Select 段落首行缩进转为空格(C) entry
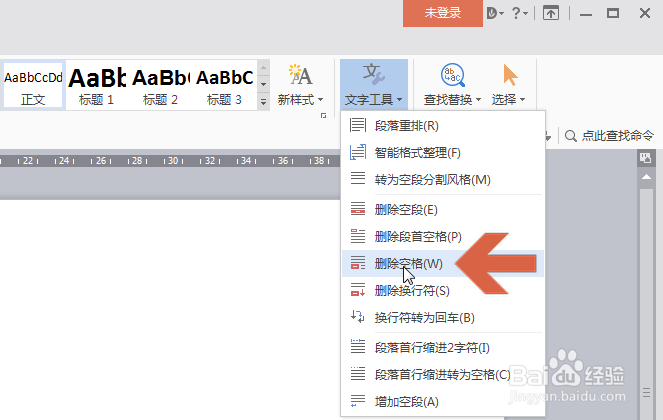This screenshot has width=663, height=420. (x=443, y=375)
